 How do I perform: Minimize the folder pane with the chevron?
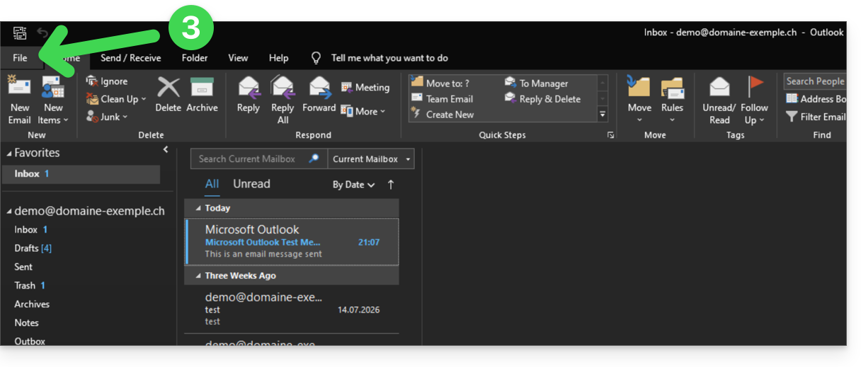coord(166,149)
